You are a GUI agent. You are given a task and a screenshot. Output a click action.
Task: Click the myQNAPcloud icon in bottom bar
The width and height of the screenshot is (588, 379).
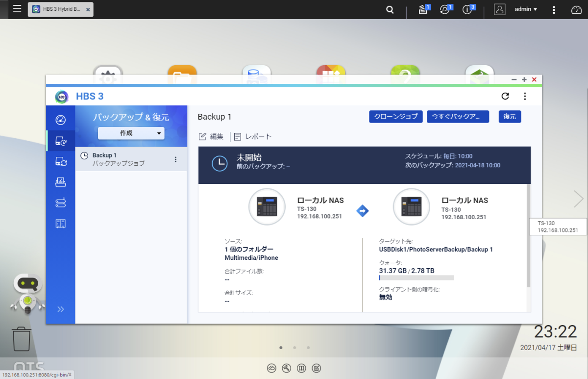(272, 368)
